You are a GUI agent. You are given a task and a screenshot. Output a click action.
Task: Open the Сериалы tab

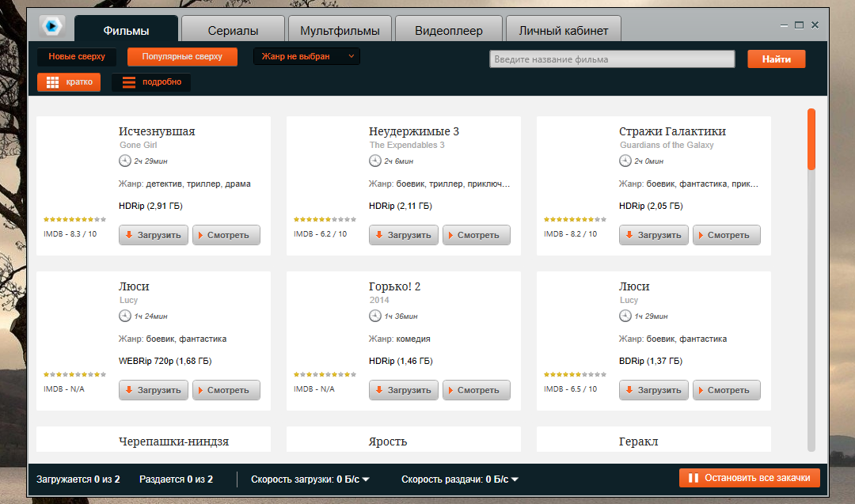click(x=233, y=31)
